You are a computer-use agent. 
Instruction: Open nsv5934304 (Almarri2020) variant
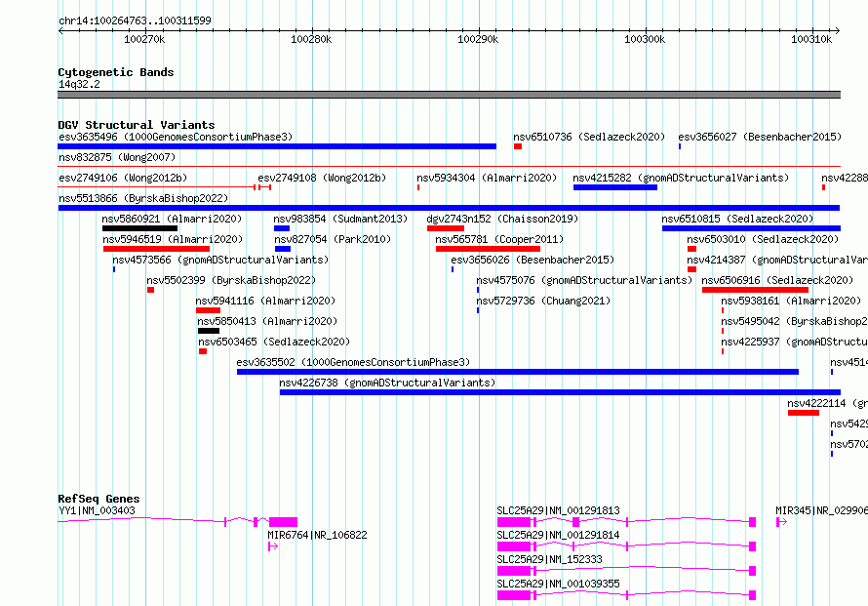(x=487, y=178)
